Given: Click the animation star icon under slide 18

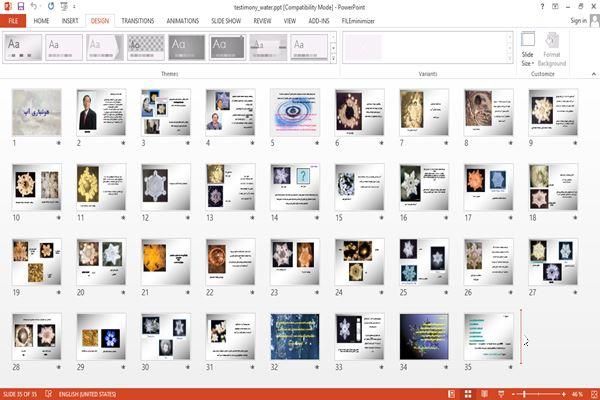Looking at the screenshot, I should coord(575,218).
